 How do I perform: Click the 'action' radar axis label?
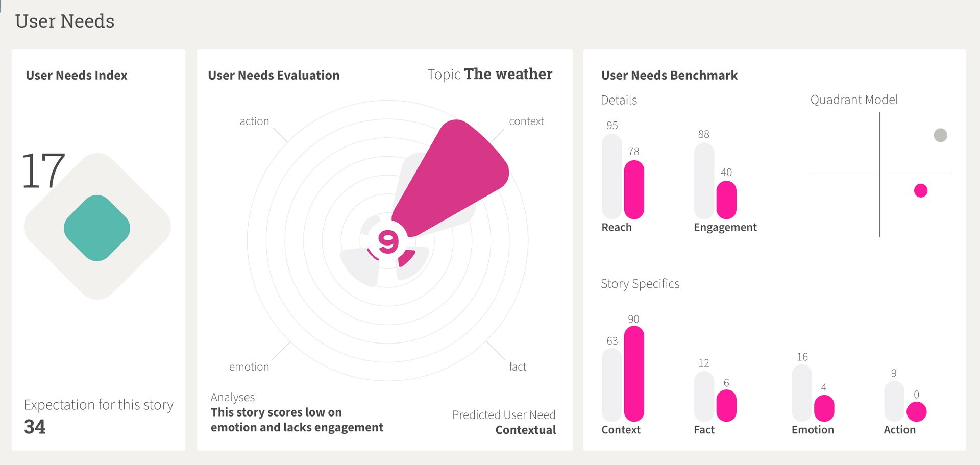[x=254, y=121]
